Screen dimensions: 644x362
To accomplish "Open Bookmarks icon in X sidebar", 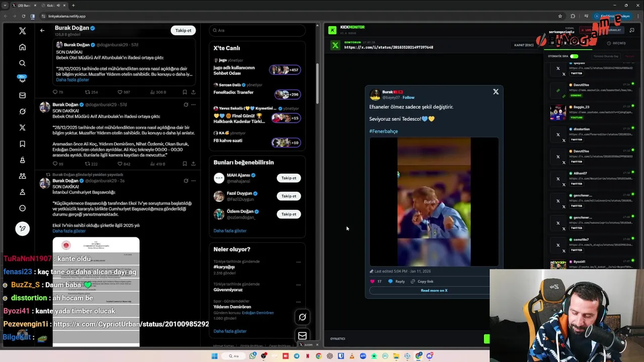I will [x=22, y=144].
